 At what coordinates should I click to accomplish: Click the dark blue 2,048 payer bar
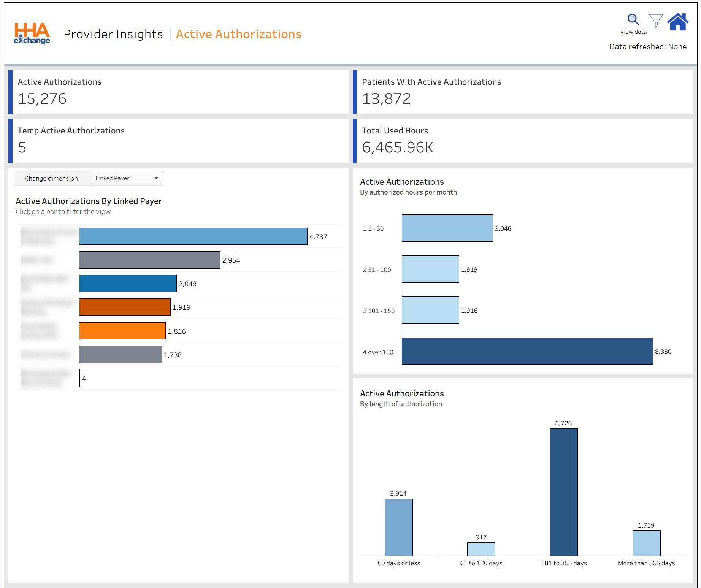pyautogui.click(x=128, y=284)
